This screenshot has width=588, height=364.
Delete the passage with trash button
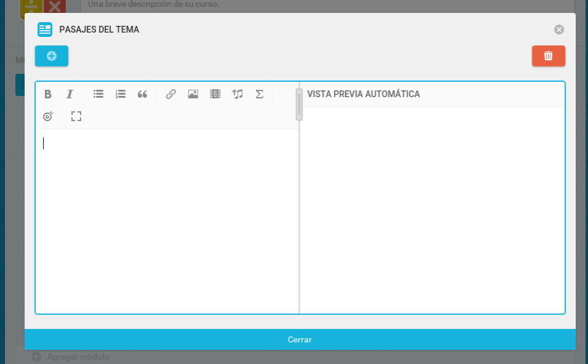click(x=548, y=56)
